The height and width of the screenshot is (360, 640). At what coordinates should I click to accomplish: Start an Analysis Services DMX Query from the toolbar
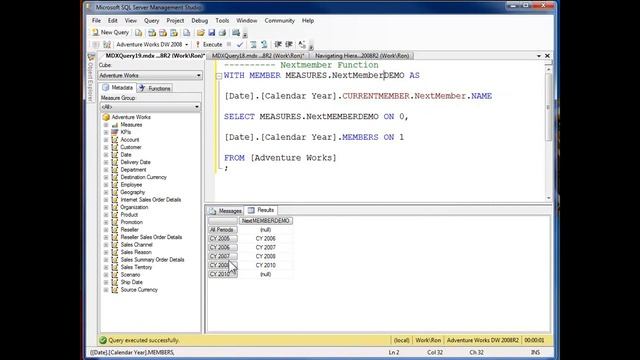click(x=163, y=33)
